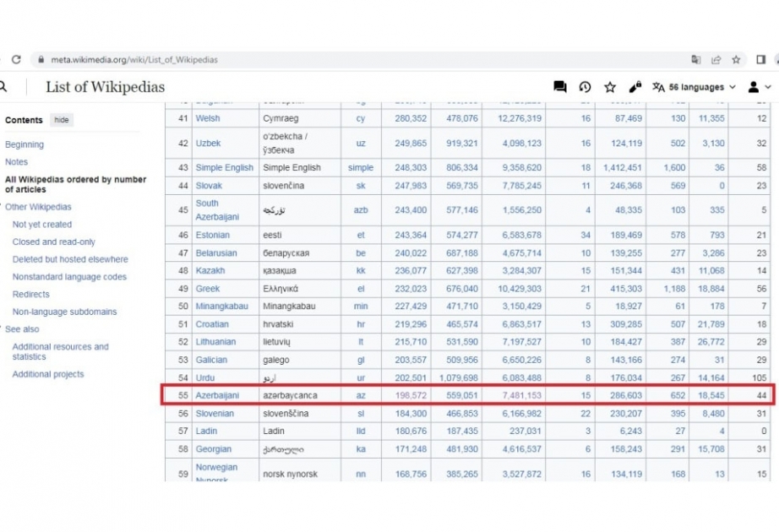
Task: Hide the Contents sidebar
Action: point(62,120)
